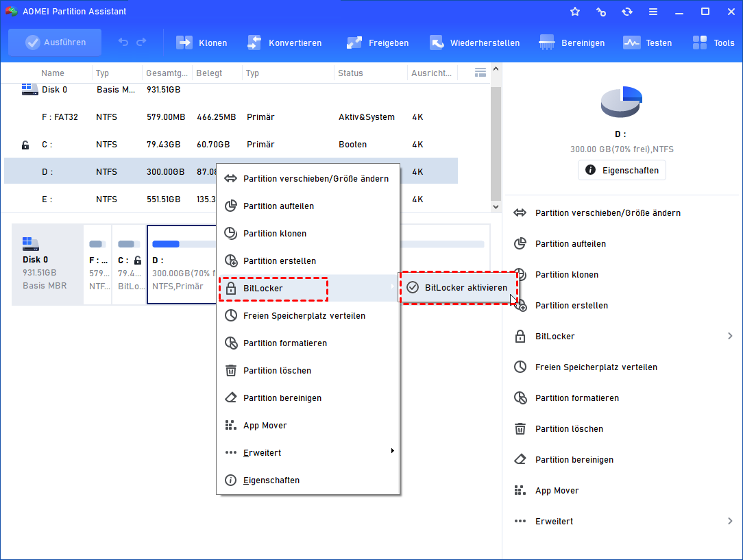Click the App Mover grid icon in context menu
743x560 pixels.
point(231,425)
